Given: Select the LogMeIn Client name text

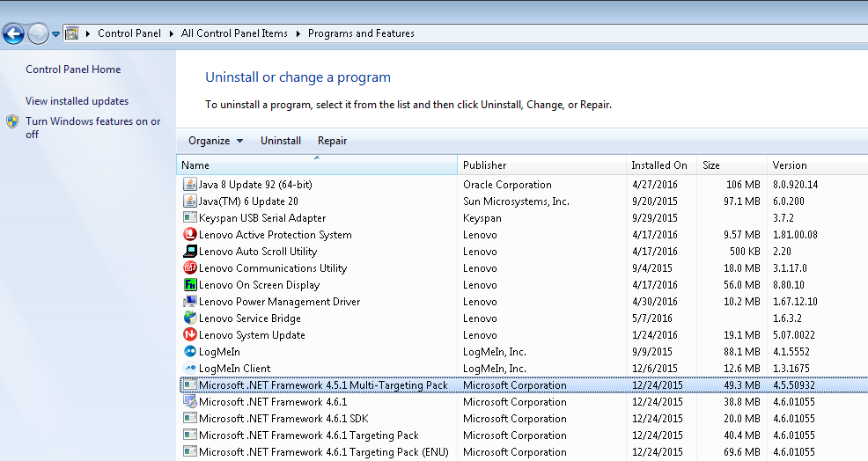Looking at the screenshot, I should click(234, 368).
